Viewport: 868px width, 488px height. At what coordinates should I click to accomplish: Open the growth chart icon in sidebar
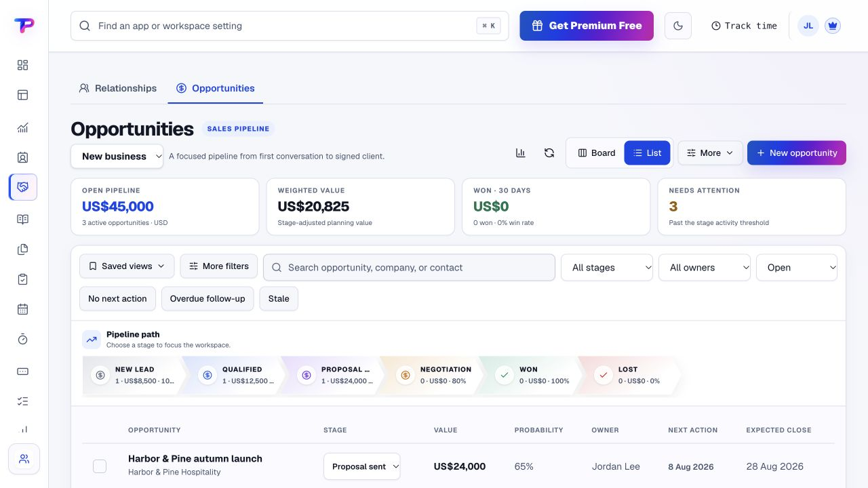(22, 127)
